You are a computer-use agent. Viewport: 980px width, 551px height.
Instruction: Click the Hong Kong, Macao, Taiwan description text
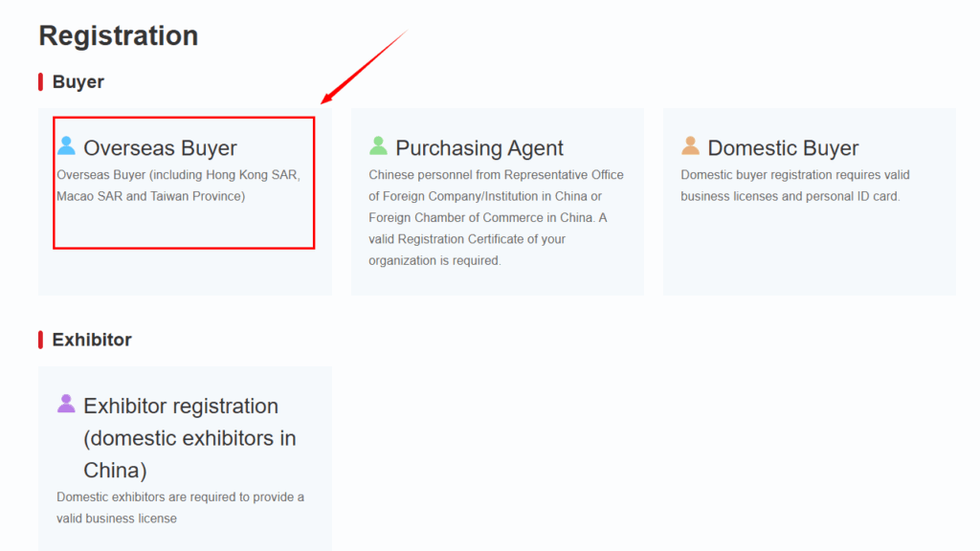(x=179, y=186)
